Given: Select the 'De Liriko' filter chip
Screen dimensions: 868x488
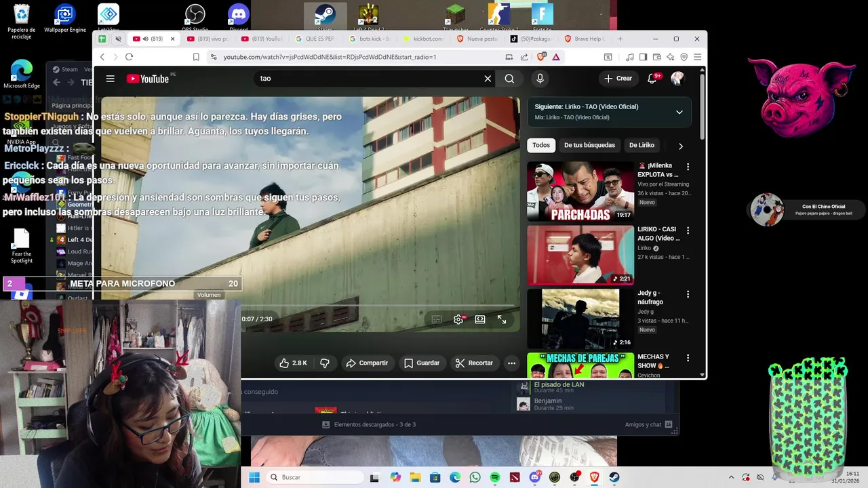Looking at the screenshot, I should (642, 145).
